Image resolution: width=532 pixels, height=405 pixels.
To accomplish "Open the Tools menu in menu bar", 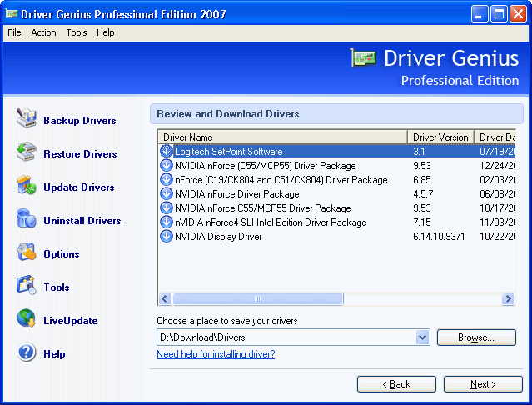I will point(77,32).
